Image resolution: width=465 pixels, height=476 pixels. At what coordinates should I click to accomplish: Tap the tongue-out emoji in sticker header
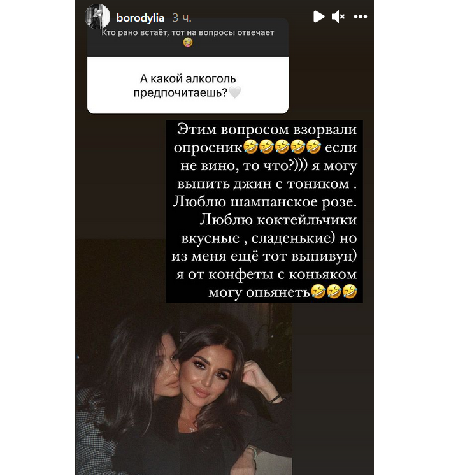188,43
